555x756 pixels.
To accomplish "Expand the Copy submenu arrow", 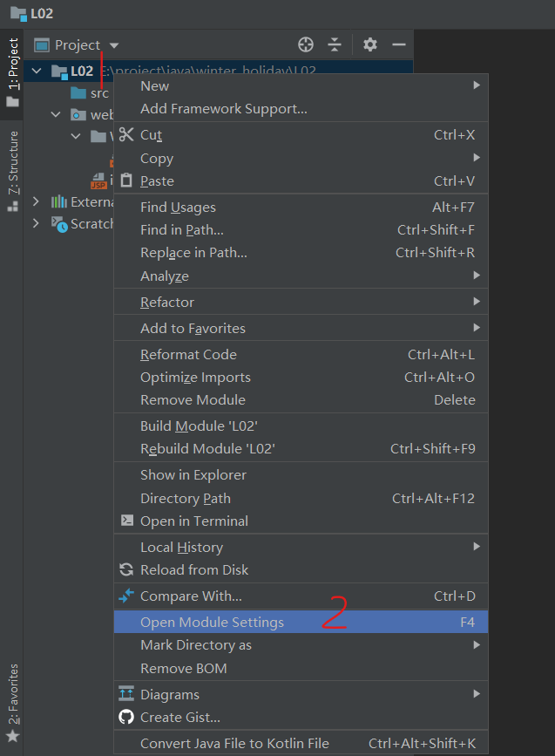I will click(477, 158).
